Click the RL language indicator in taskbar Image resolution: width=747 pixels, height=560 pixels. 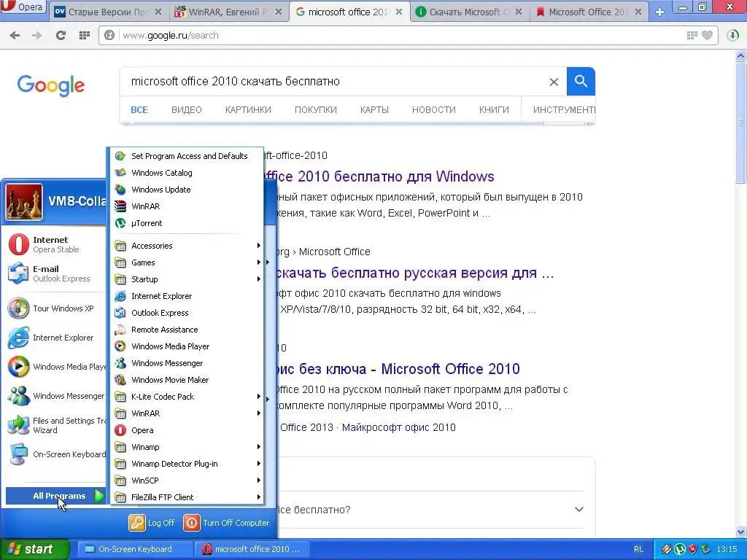(638, 549)
